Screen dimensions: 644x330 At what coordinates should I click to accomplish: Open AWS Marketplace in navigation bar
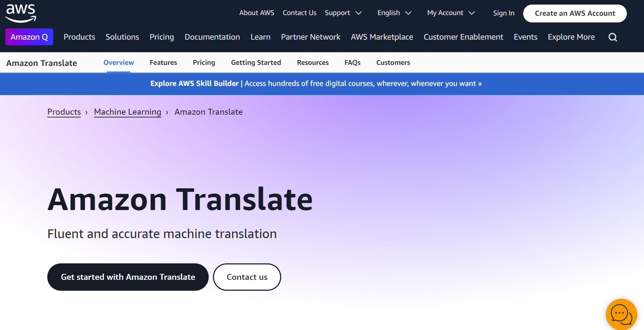pos(382,37)
